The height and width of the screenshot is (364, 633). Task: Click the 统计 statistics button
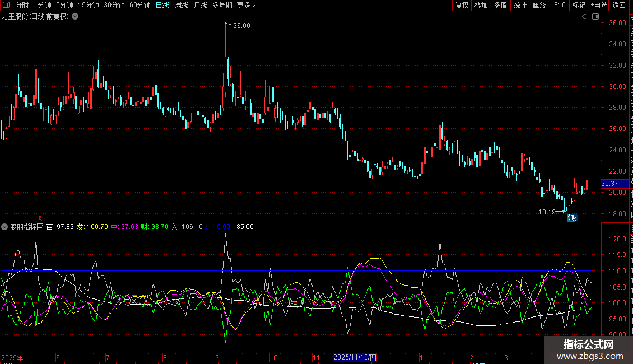pos(520,5)
